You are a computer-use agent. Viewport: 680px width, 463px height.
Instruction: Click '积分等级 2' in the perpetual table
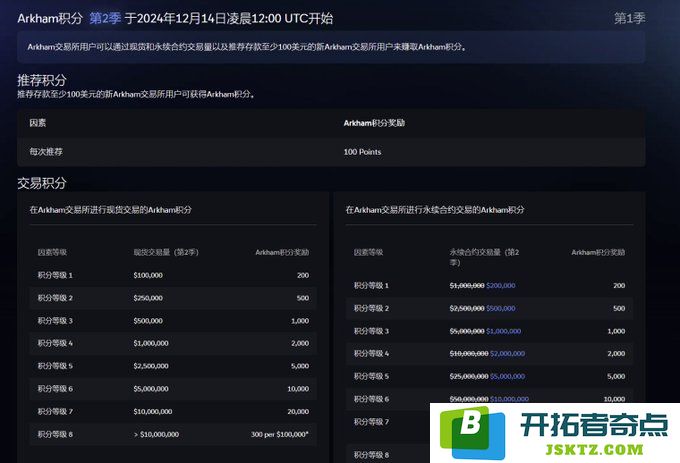[x=371, y=308]
